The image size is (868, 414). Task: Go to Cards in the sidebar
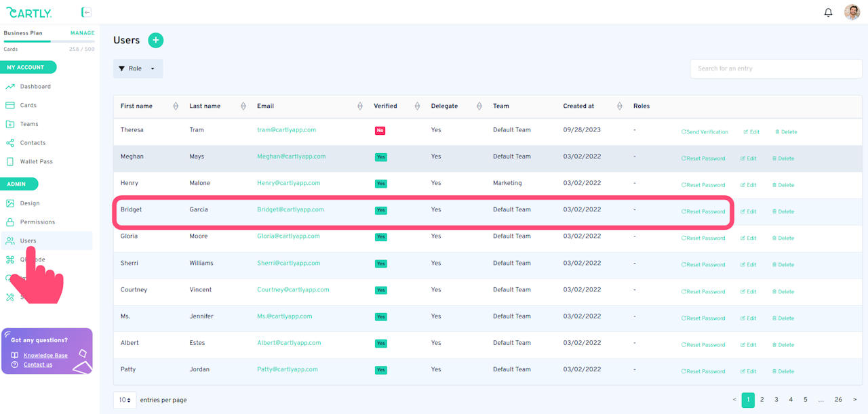point(28,106)
